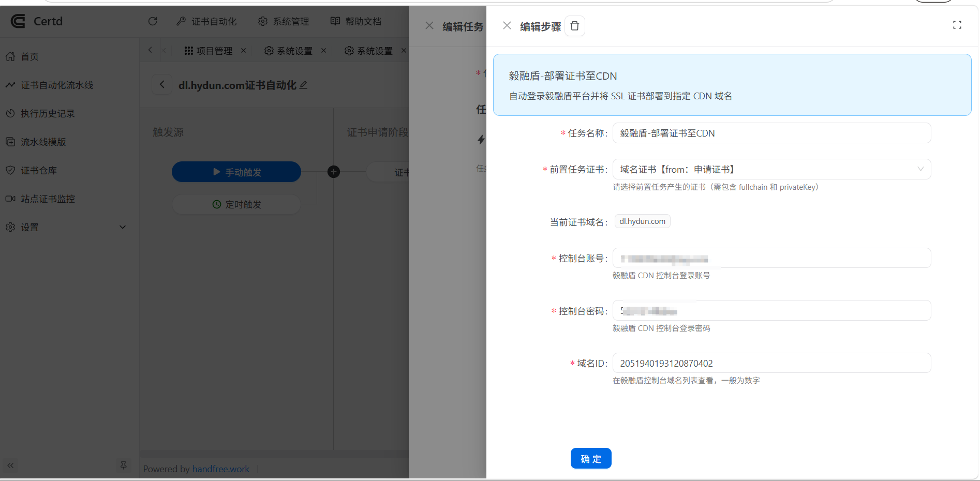
Task: Open the 证书自动化 top menu
Action: coord(206,21)
